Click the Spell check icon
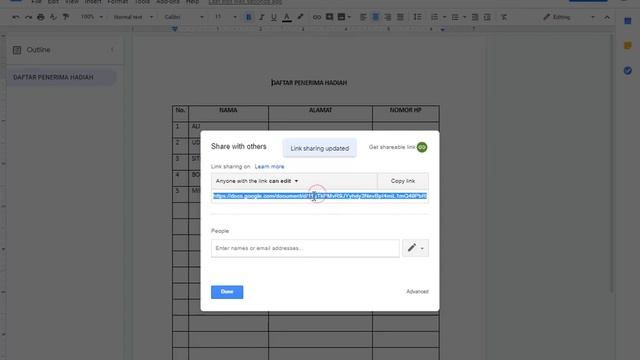Screen dimensions: 640x360 coord(53,17)
